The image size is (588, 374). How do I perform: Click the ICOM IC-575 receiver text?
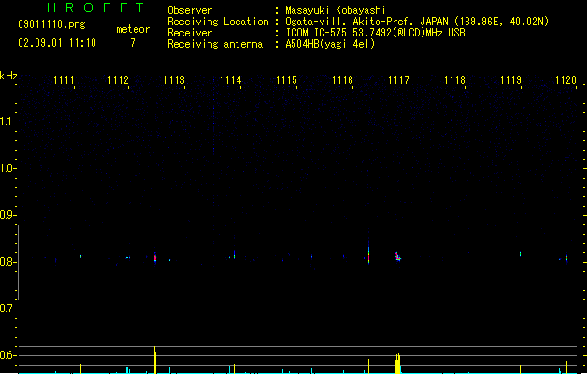pyautogui.click(x=375, y=33)
